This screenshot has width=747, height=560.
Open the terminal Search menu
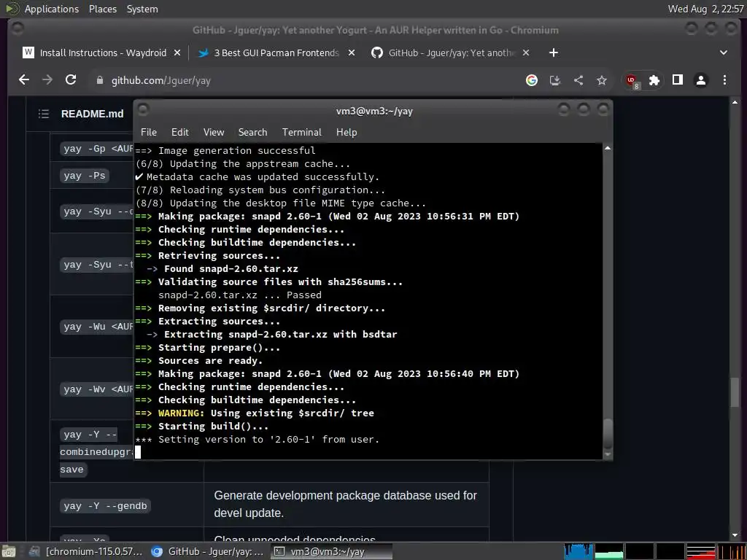[252, 133]
